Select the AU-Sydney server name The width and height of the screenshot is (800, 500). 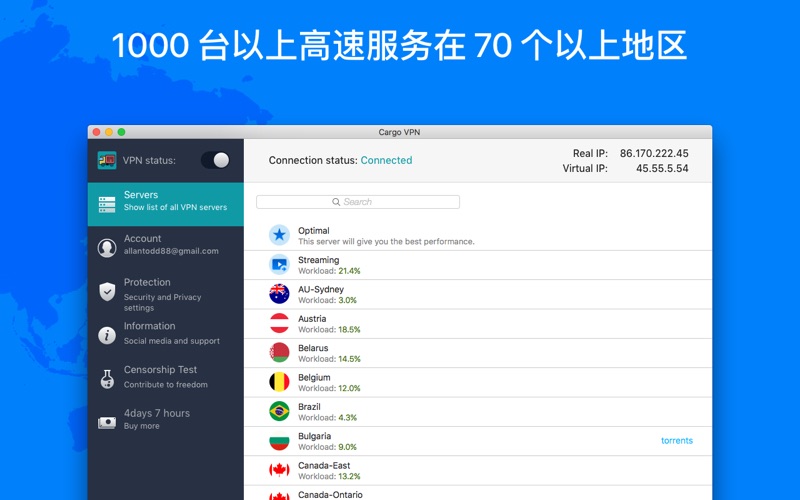(321, 289)
